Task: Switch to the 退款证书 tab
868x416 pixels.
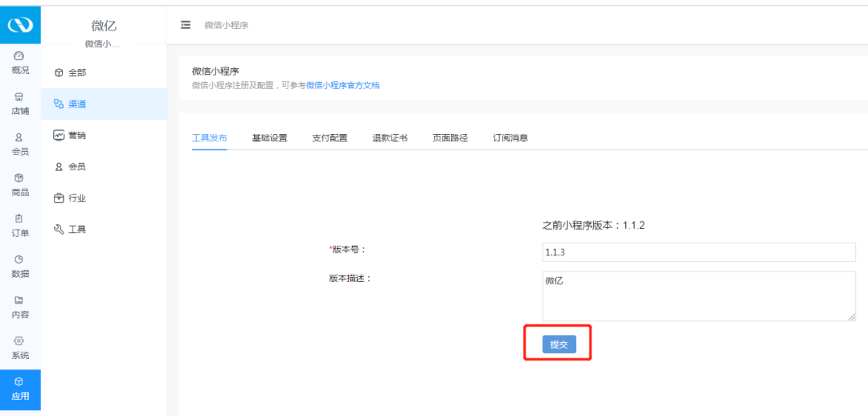Action: pos(391,138)
